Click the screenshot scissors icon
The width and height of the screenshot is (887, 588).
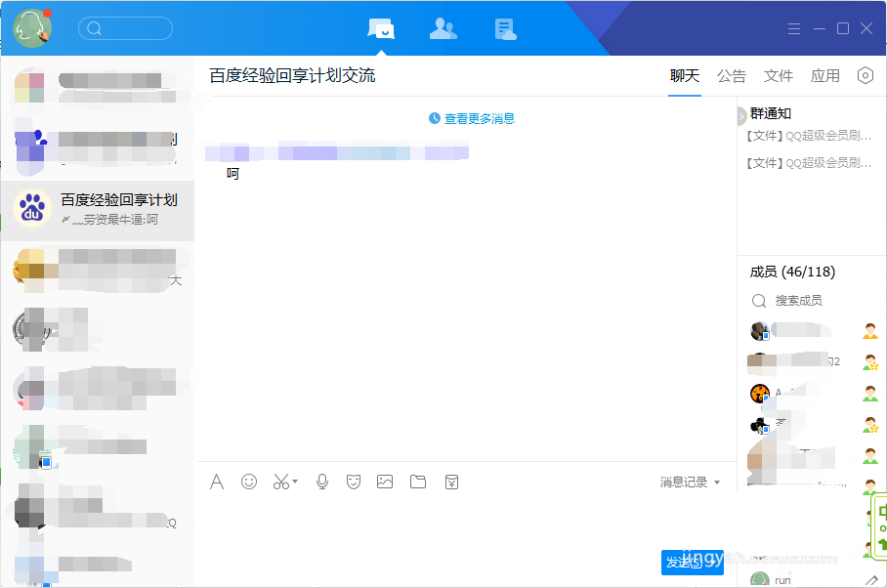pyautogui.click(x=280, y=482)
